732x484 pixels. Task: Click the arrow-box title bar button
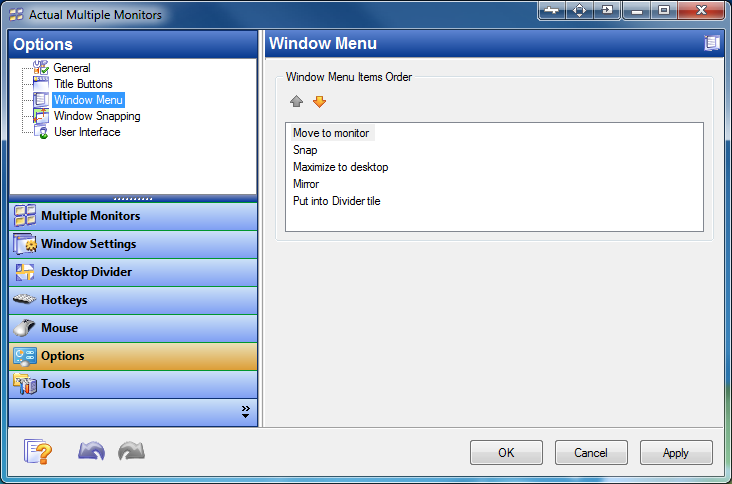(x=607, y=10)
